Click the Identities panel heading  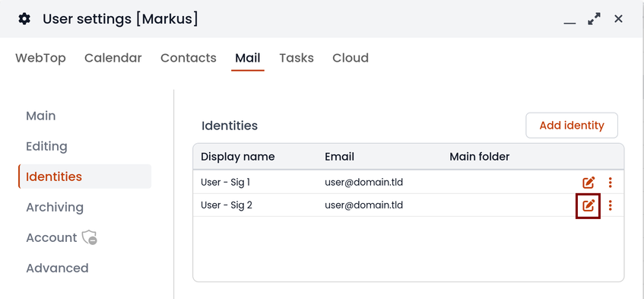pyautogui.click(x=229, y=126)
